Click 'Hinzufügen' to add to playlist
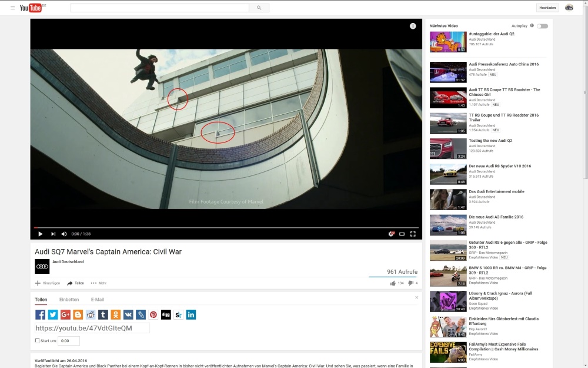This screenshot has width=588, height=368. click(x=48, y=283)
